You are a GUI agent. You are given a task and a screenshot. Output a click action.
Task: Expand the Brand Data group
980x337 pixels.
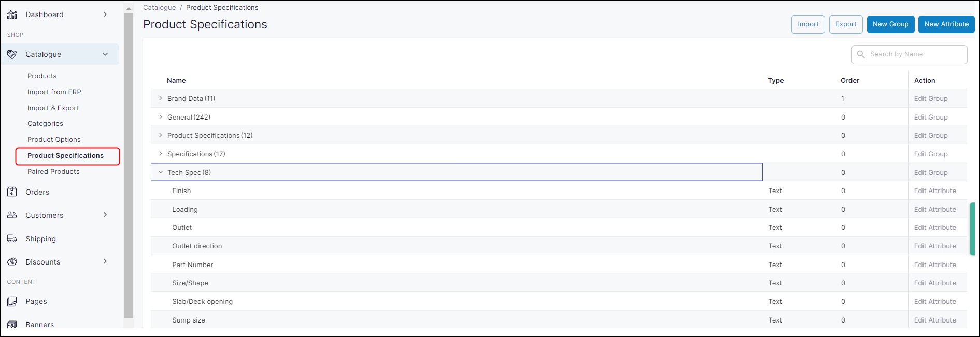161,98
